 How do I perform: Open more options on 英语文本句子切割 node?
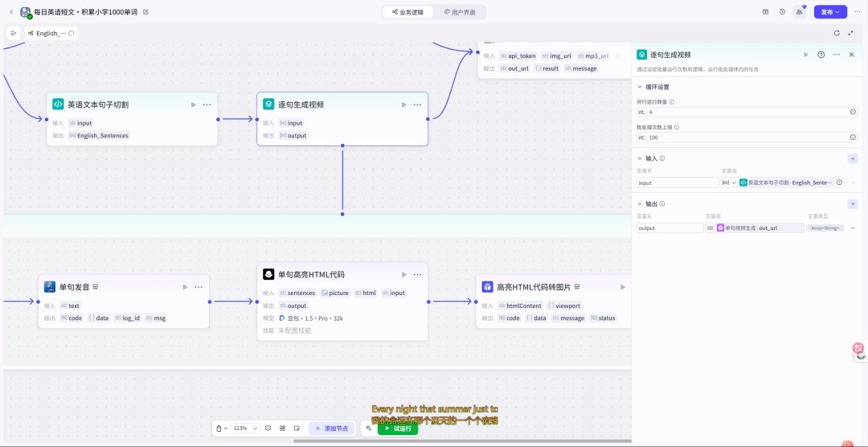[x=207, y=105]
